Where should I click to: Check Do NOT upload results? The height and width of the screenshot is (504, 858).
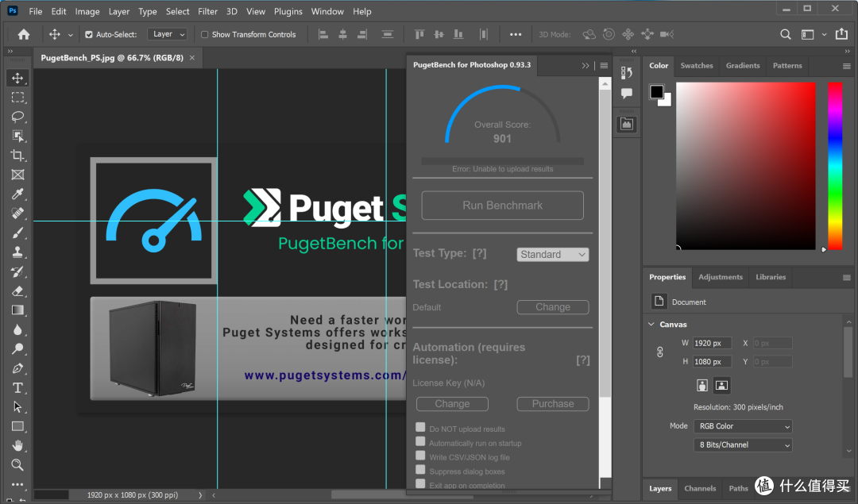(x=420, y=427)
